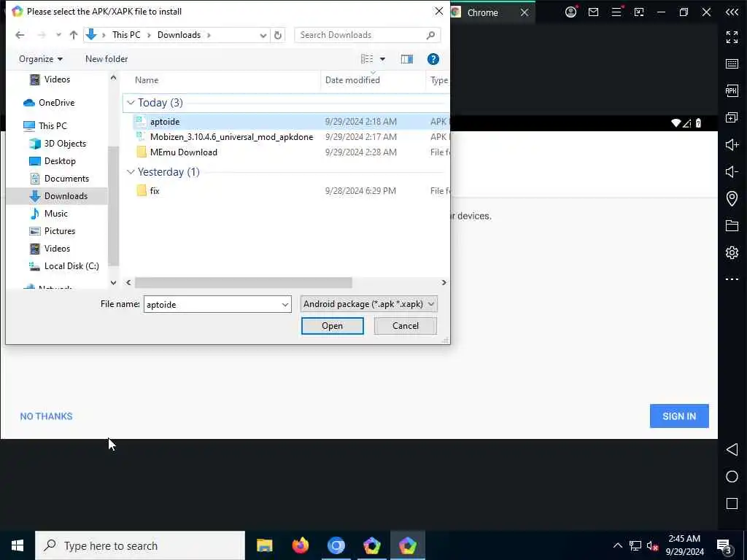This screenshot has height=560, width=747.
Task: Open the change view options dropdown arrow
Action: [382, 59]
